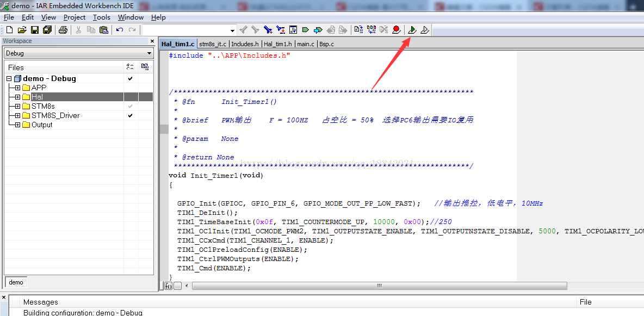Collapse the demo - Debug project node
The width and height of the screenshot is (644, 316).
[x=9, y=78]
